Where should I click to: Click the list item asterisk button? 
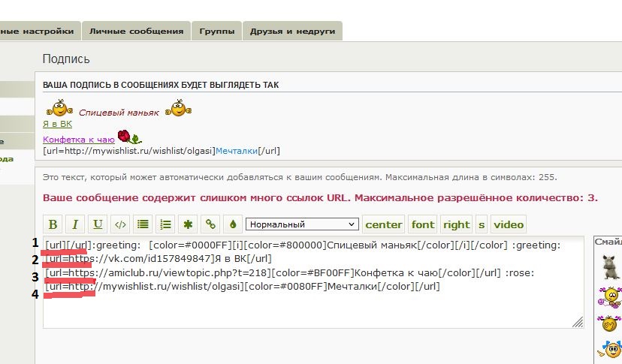coord(189,224)
